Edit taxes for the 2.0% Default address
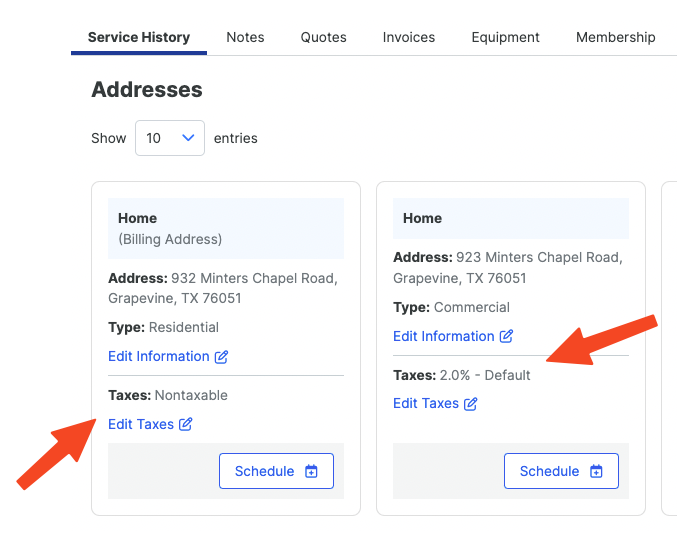This screenshot has width=697, height=551. point(435,403)
